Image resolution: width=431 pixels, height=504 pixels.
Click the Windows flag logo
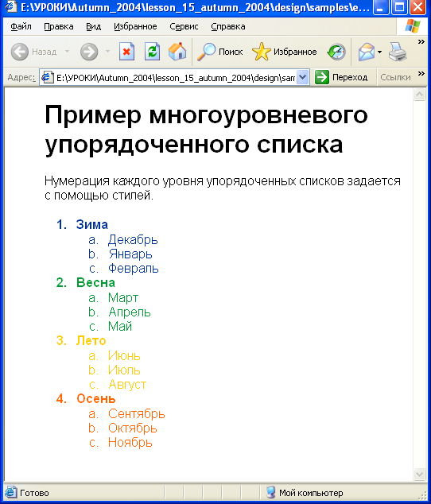pos(413,25)
